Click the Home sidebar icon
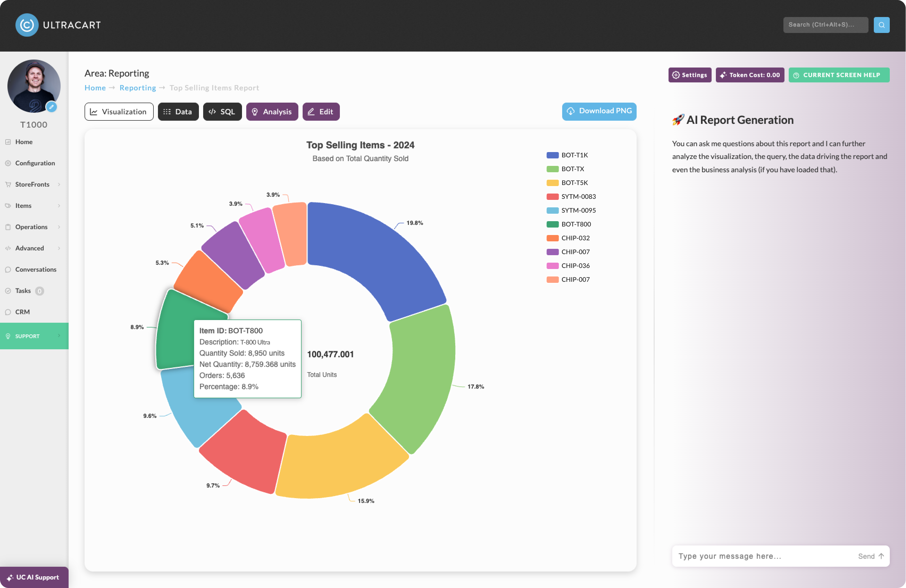The image size is (906, 588). (8, 142)
